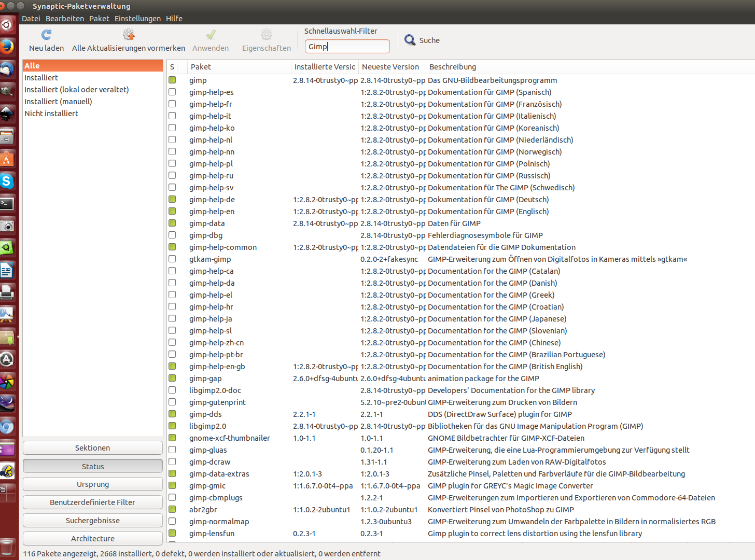Click the Suche magnifier icon
This screenshot has height=560, width=755.
tap(410, 40)
